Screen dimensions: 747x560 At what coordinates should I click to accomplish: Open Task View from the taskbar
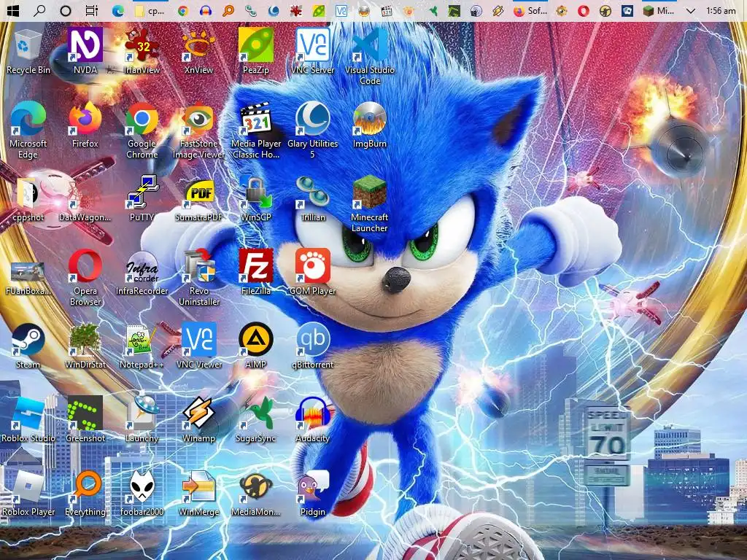(91, 10)
